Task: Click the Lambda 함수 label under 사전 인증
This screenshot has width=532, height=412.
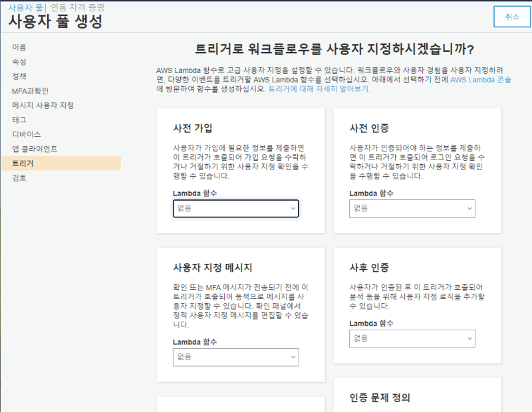Action: tap(371, 193)
